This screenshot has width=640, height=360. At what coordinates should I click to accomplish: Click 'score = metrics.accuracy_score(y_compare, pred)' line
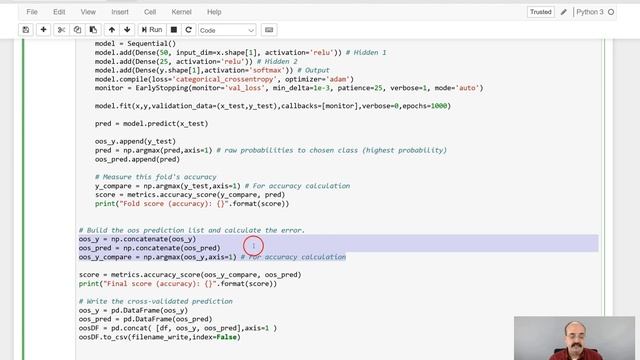coord(190,195)
